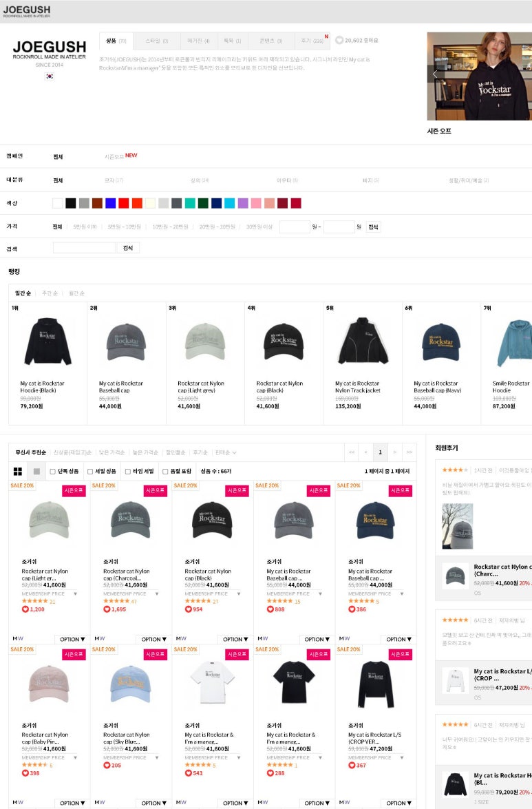Enable the 단독 상품 checkbox
Image resolution: width=532 pixels, height=809 pixels.
click(x=52, y=471)
